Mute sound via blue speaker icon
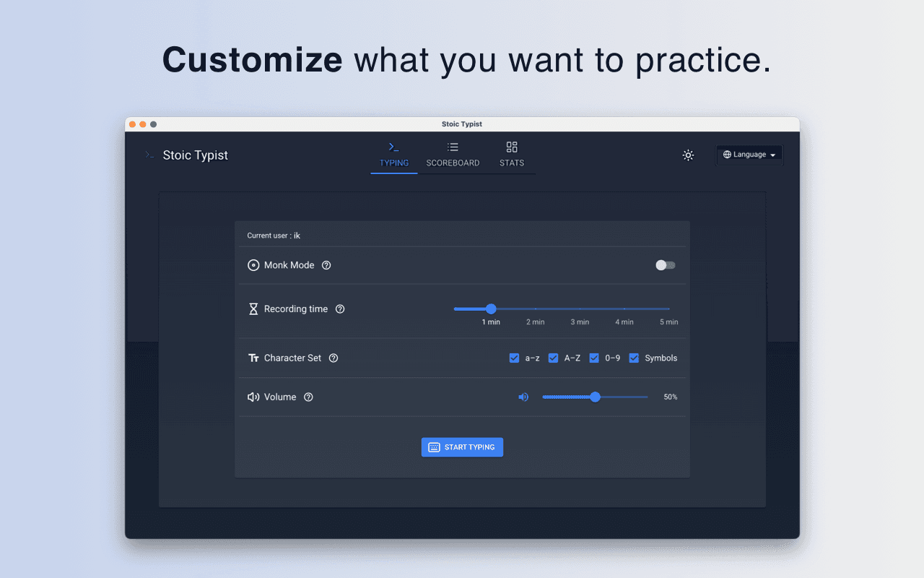The width and height of the screenshot is (924, 578). (x=523, y=397)
